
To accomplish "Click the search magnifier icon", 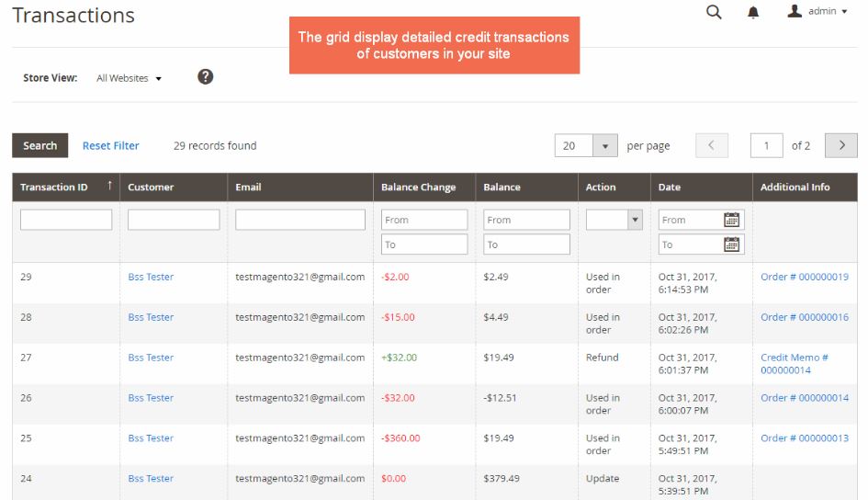I will coord(714,12).
